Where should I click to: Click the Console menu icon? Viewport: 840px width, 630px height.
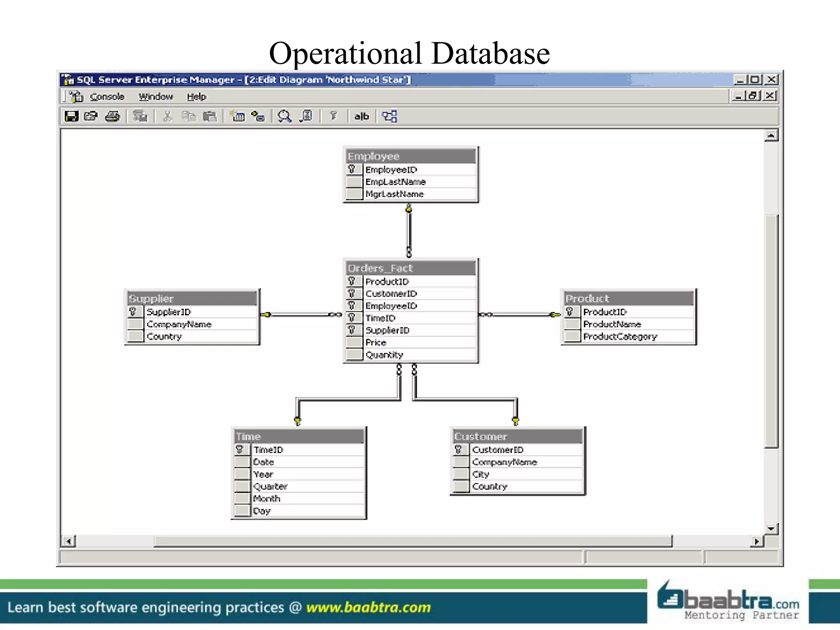pyautogui.click(x=76, y=97)
